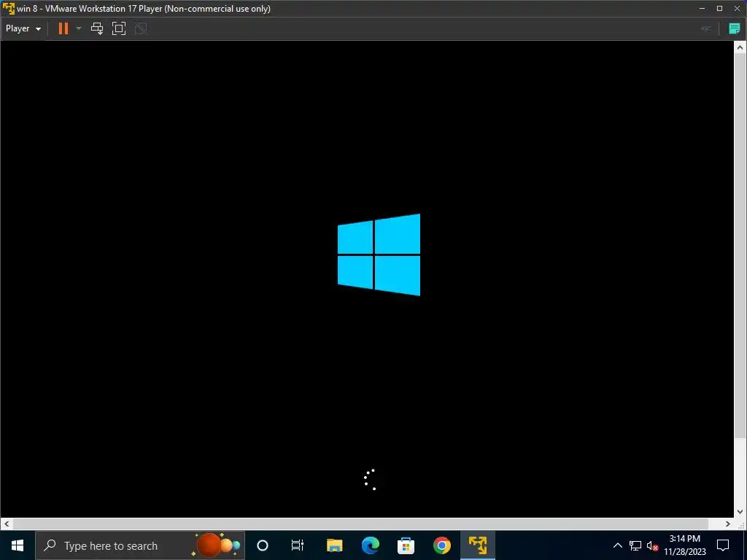Screen dimensions: 747x560
Task: Minimize the VMware Player window
Action: 703,8
